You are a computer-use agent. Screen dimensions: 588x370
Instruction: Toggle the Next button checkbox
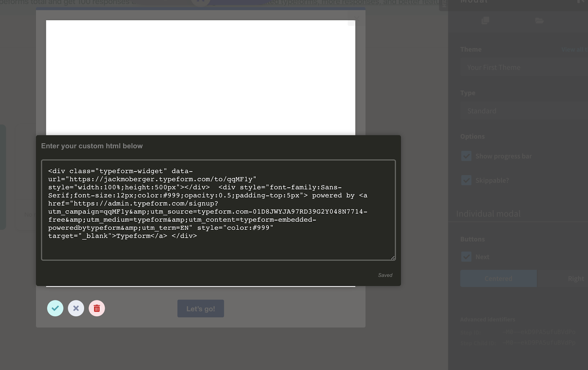click(466, 257)
